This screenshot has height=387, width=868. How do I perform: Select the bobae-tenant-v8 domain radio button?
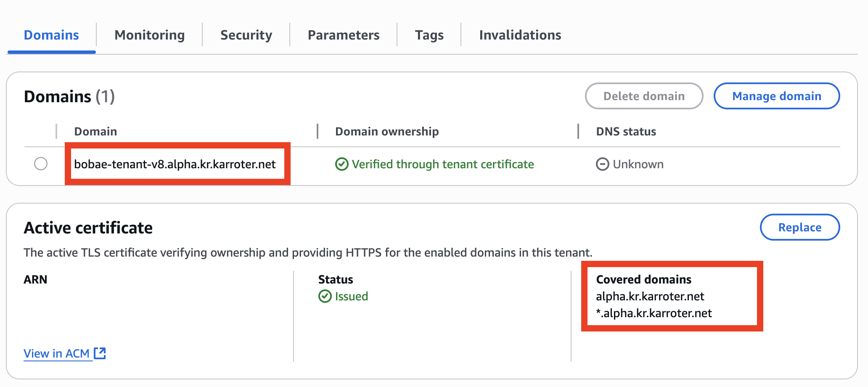[x=41, y=164]
